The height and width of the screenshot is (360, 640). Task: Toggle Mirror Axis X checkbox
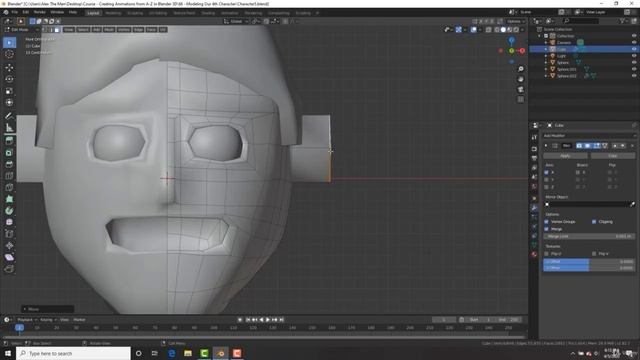tap(547, 172)
